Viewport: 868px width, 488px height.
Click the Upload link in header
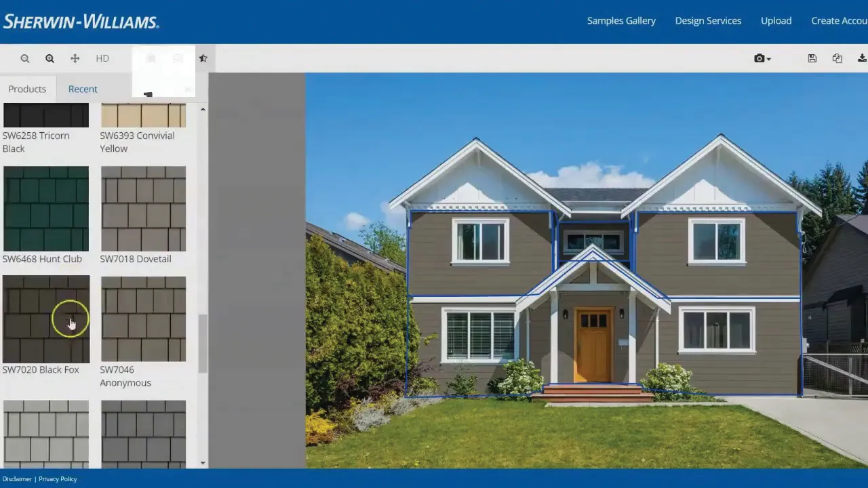tap(776, 21)
